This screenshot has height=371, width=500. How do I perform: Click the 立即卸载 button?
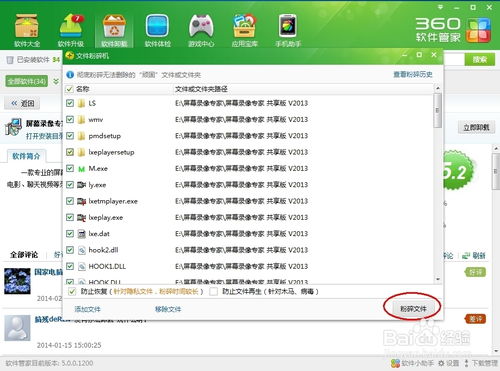[476, 127]
